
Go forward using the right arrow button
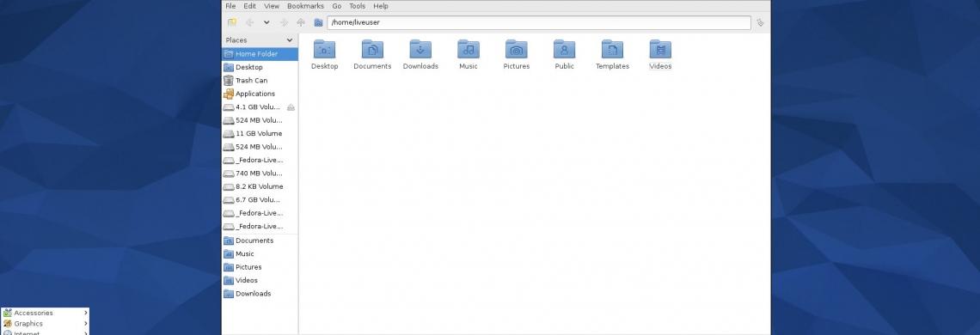(284, 22)
